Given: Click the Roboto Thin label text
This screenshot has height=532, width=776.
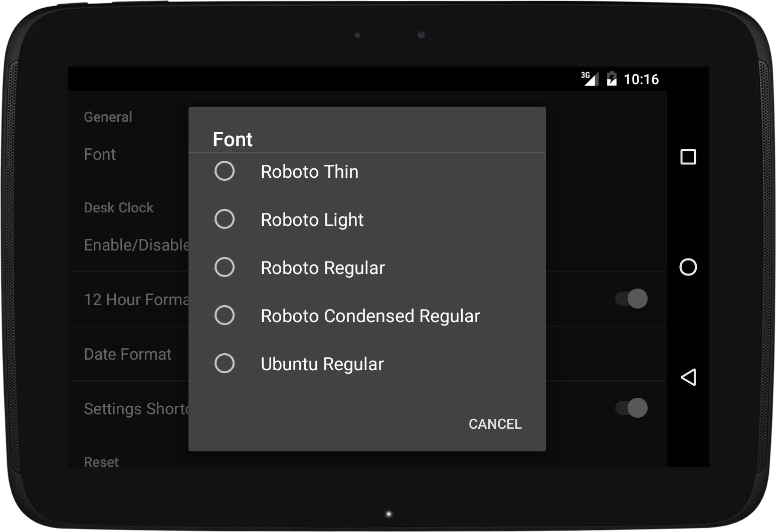Looking at the screenshot, I should (310, 172).
